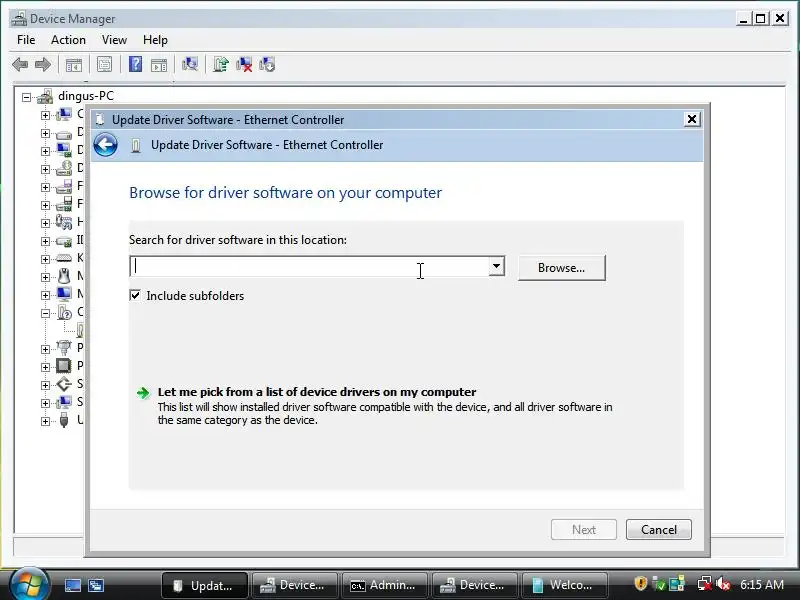Expand the Computer node below dingus-PC
Viewport: 800px width, 600px height.
click(x=45, y=115)
